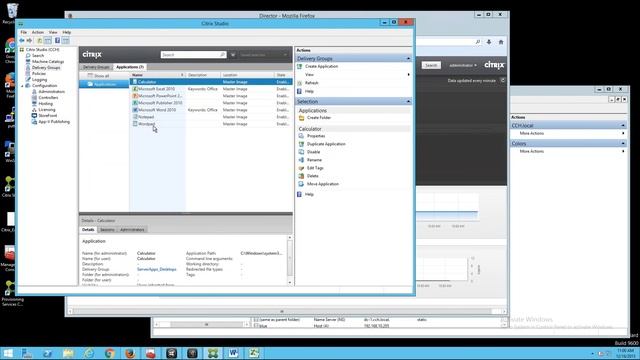Viewport: 640px width, 360px height.
Task: Open the Administrators tab in details pane
Action: pyautogui.click(x=132, y=230)
